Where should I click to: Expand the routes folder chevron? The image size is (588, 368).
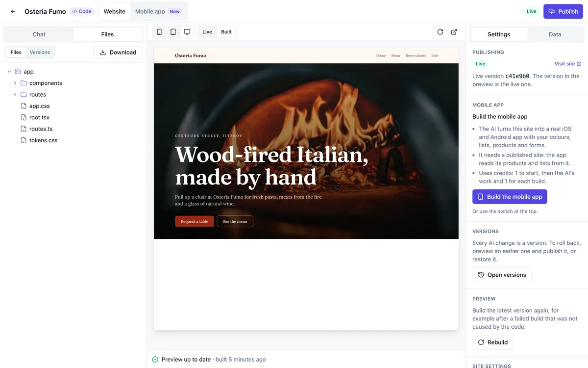coord(15,95)
